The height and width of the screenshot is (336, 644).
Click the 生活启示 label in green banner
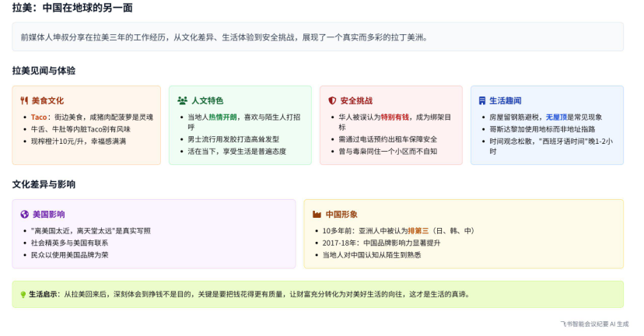43,295
